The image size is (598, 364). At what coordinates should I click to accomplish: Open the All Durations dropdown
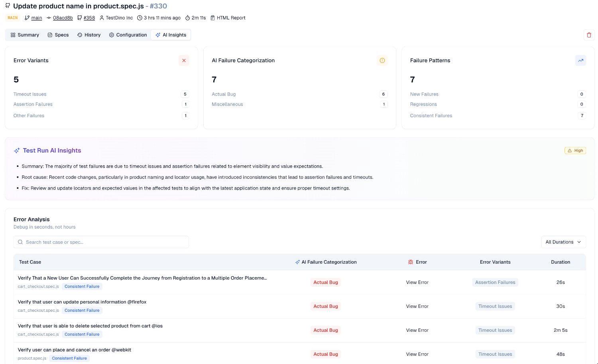563,242
